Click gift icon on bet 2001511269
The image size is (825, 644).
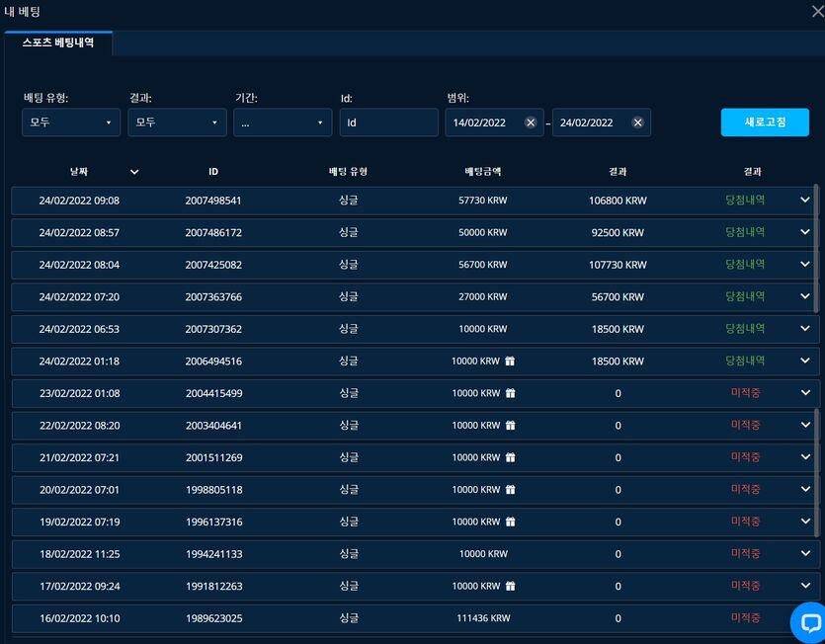pos(511,457)
